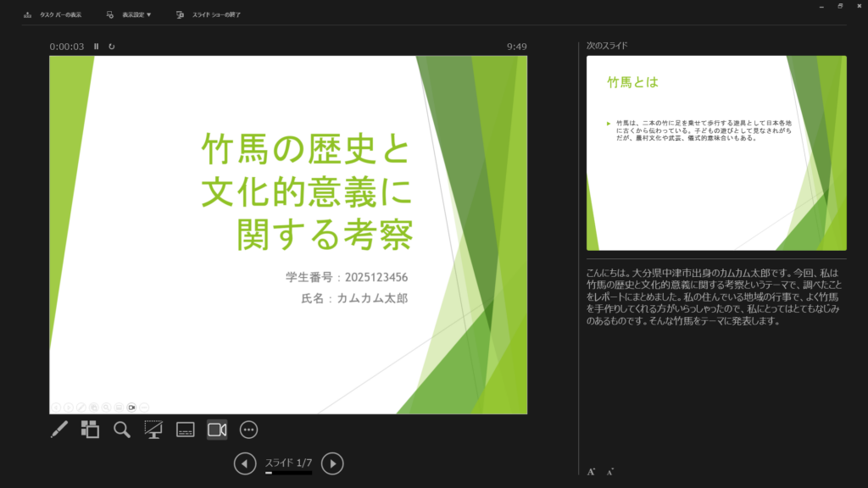Decrease the notes text size

click(x=610, y=472)
